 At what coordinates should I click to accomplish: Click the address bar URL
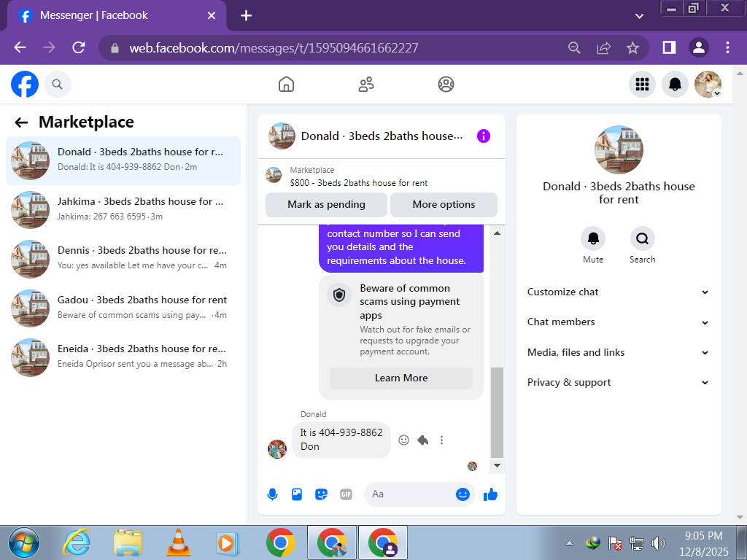[274, 48]
